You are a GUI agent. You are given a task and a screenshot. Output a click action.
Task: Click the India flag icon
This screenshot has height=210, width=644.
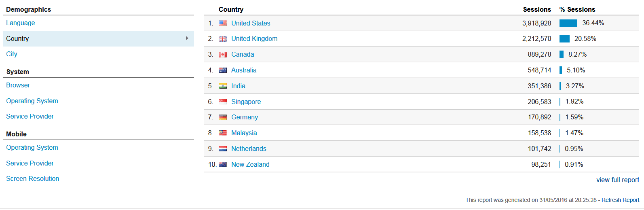point(222,86)
